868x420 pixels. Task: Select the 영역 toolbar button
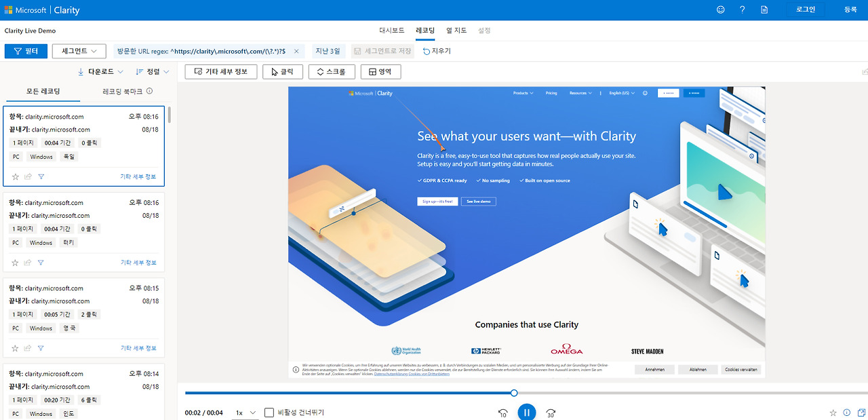point(380,71)
